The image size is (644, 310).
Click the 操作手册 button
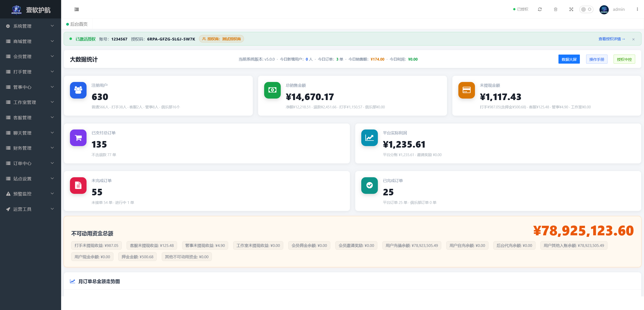(x=597, y=59)
